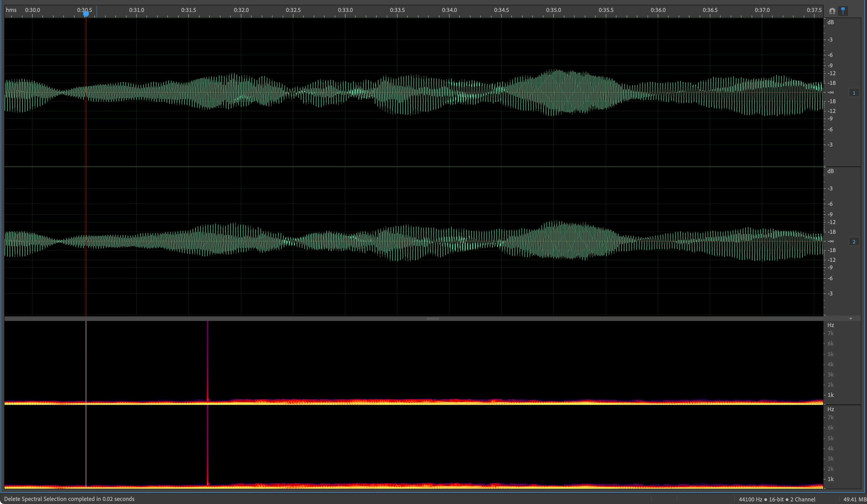Click the blue playhead marker in ruler

tap(86, 14)
